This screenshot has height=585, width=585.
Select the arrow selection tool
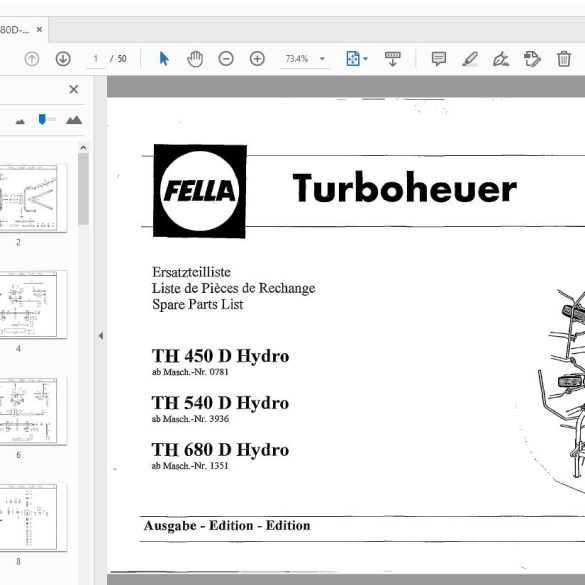tap(164, 59)
